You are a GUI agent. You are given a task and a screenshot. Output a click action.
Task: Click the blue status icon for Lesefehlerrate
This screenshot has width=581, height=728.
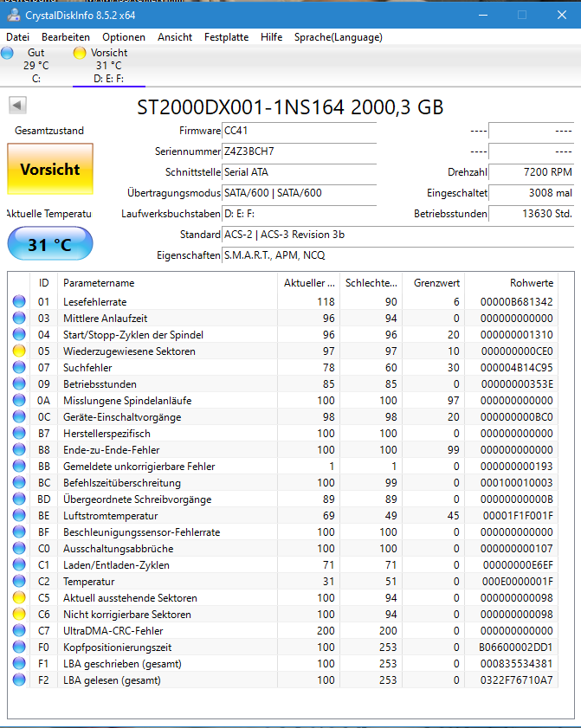(x=19, y=301)
